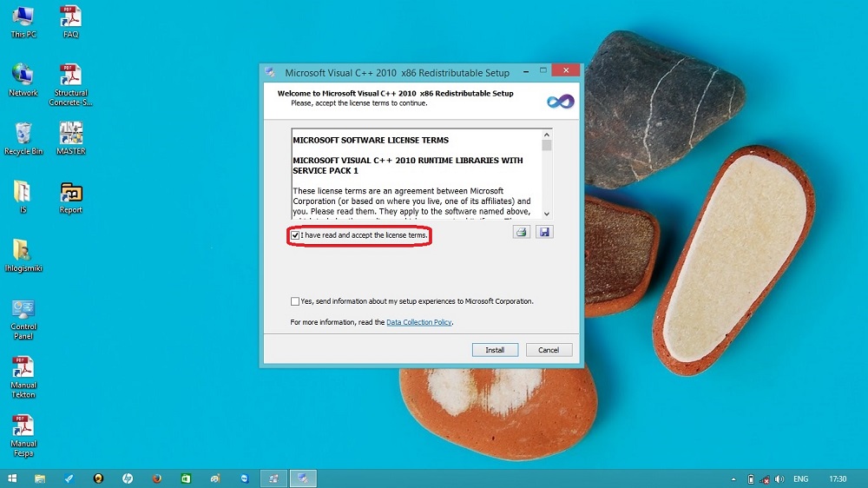Click the license text scroll up arrow
This screenshot has width=868, height=488.
[547, 135]
